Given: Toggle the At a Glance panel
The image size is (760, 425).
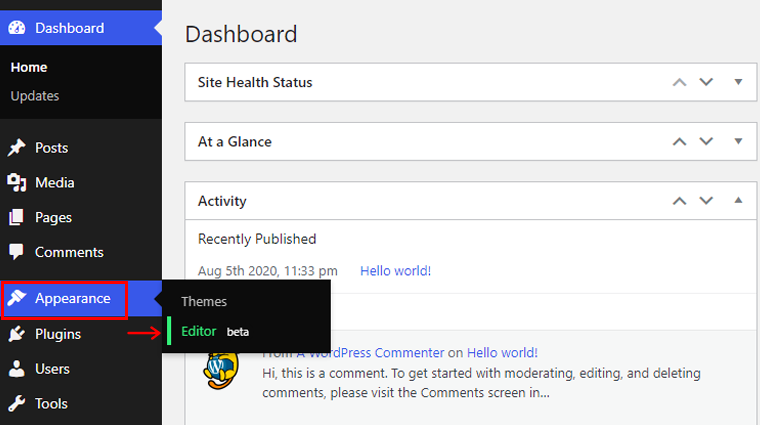Looking at the screenshot, I should [x=738, y=141].
